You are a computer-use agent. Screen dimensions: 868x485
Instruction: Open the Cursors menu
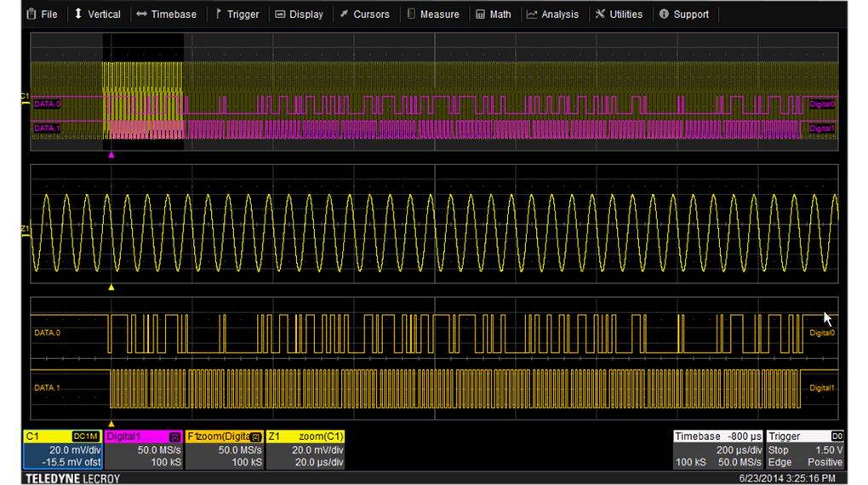pyautogui.click(x=365, y=14)
